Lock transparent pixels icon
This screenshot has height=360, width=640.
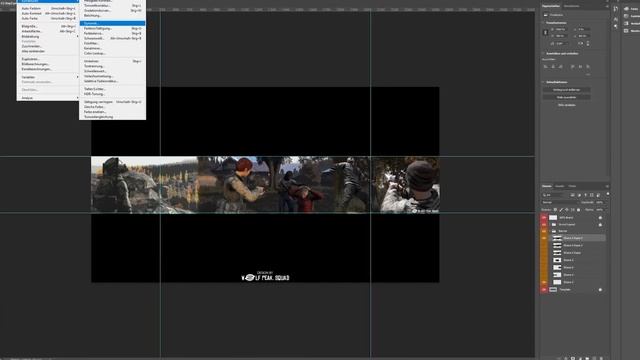[555, 210]
